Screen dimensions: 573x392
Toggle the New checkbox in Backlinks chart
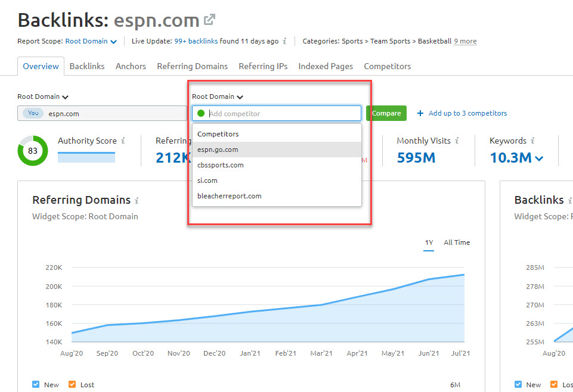518,384
